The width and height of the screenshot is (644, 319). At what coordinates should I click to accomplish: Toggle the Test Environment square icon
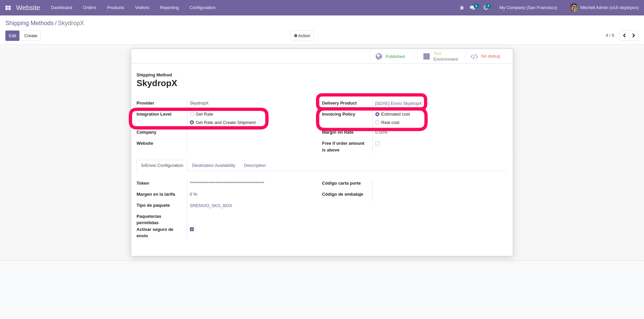coord(426,56)
